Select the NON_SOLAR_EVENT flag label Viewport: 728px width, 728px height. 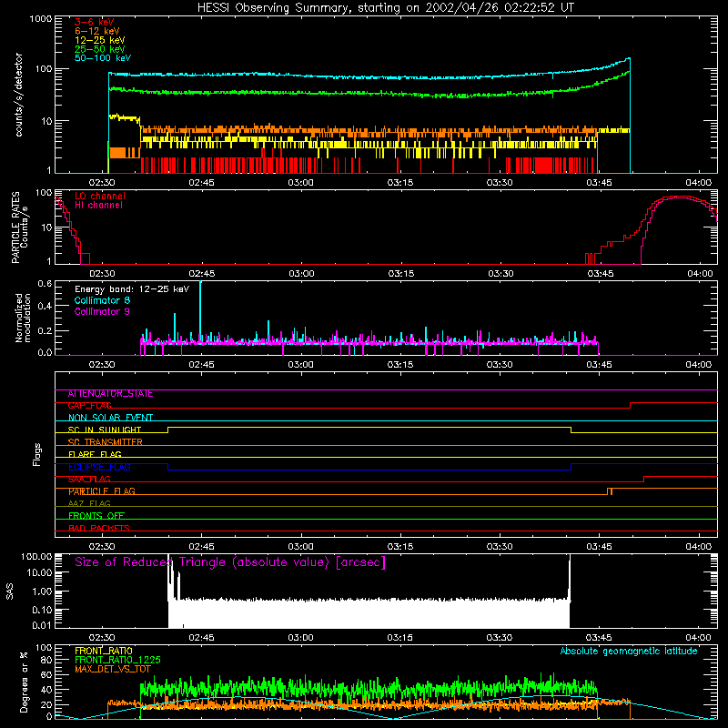coord(110,418)
